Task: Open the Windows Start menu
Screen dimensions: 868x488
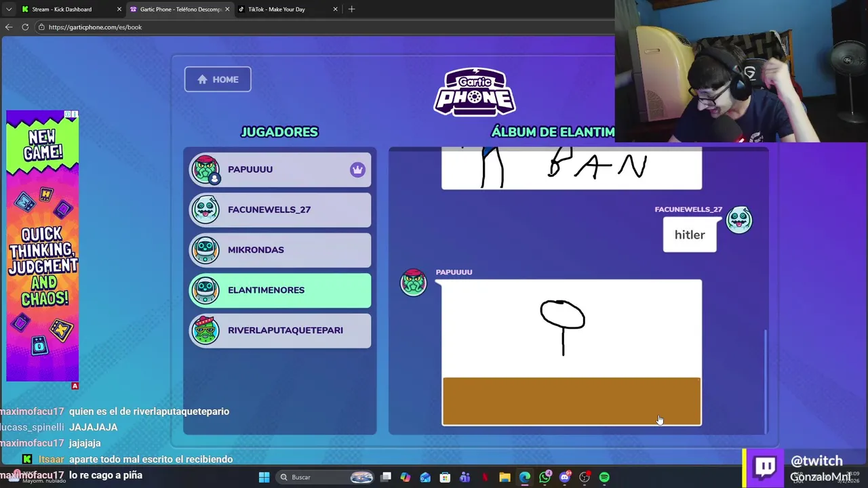Action: coord(264,477)
